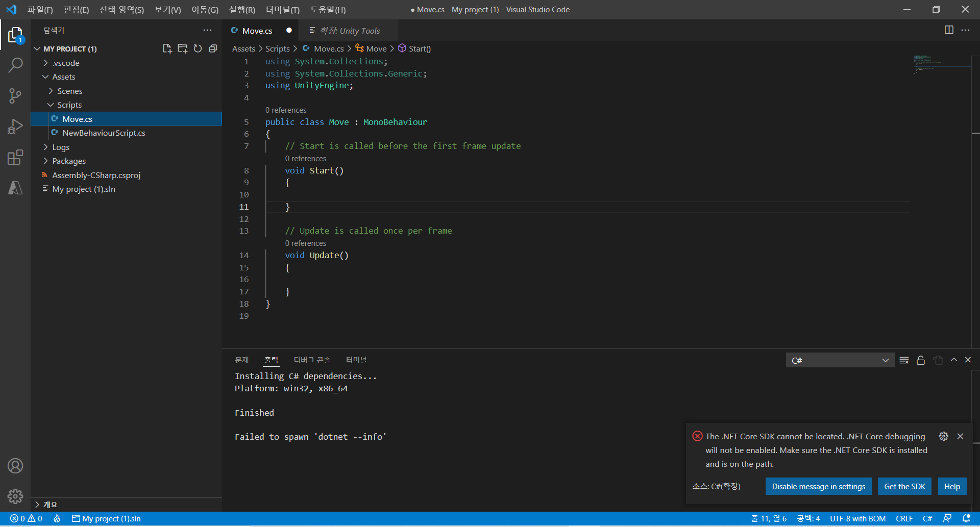The image size is (980, 527).
Task: Switch to the 터미널 panel tab
Action: click(356, 360)
